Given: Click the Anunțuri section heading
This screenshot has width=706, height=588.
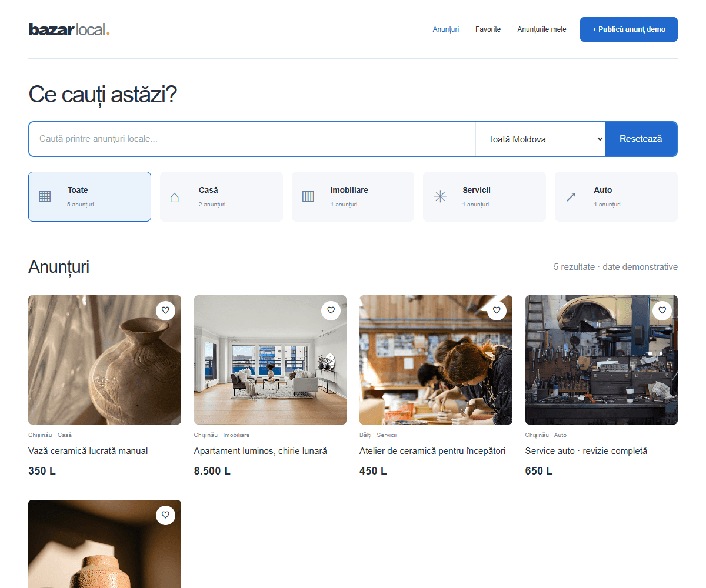Looking at the screenshot, I should tap(59, 267).
